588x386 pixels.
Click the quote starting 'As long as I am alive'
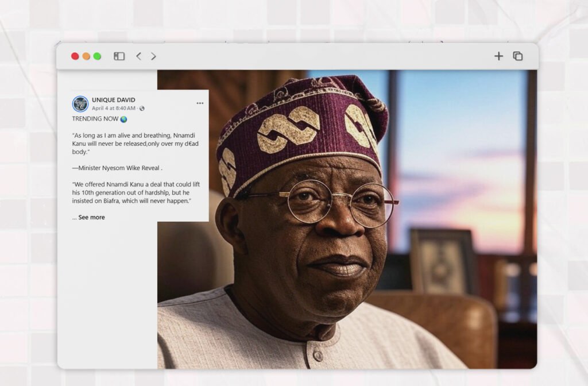click(137, 143)
